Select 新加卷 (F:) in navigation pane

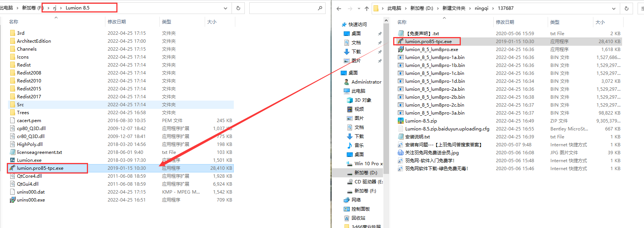click(x=361, y=191)
